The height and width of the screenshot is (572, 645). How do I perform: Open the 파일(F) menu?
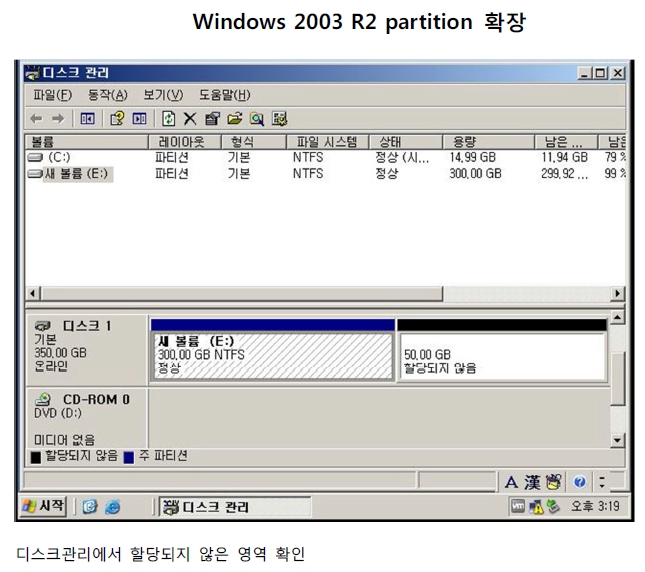pos(52,95)
